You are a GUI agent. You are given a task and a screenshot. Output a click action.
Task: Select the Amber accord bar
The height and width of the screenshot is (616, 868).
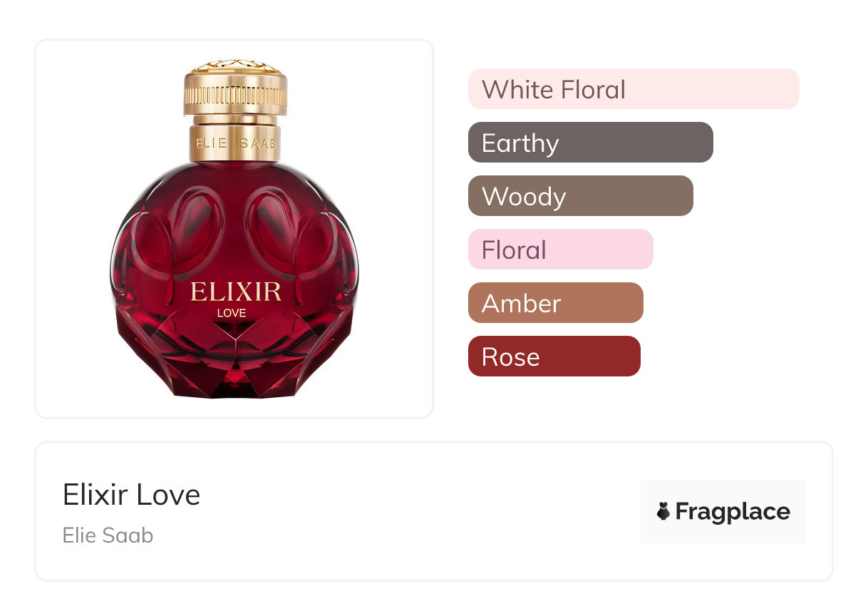pyautogui.click(x=556, y=303)
